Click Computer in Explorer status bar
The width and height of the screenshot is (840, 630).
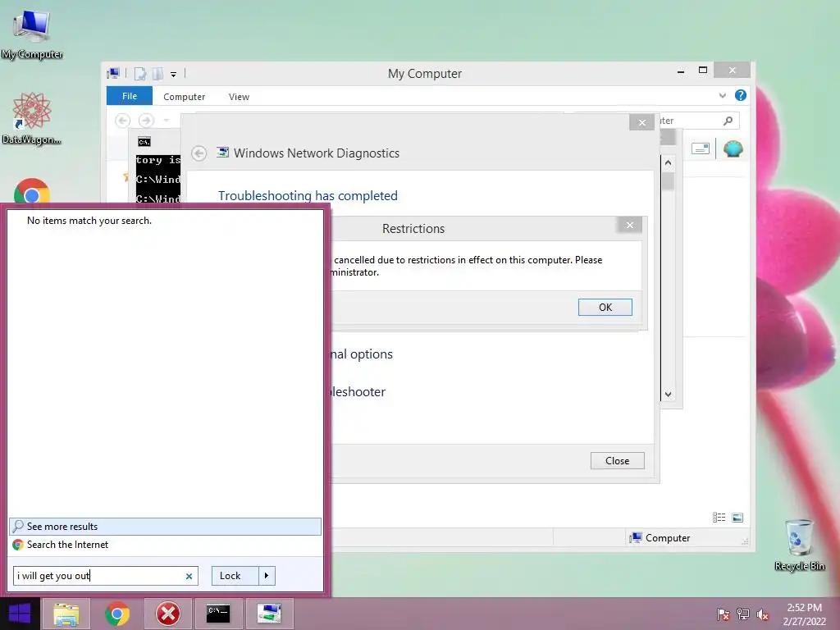click(660, 538)
